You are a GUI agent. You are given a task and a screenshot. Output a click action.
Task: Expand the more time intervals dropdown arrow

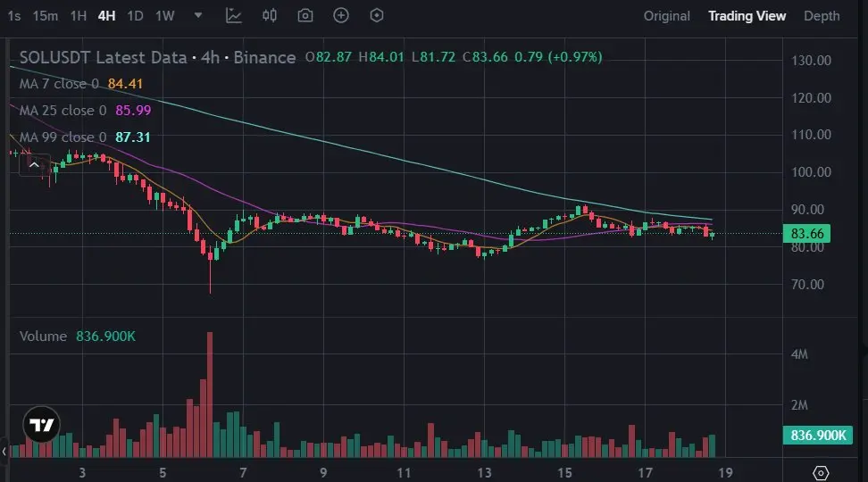pyautogui.click(x=198, y=15)
